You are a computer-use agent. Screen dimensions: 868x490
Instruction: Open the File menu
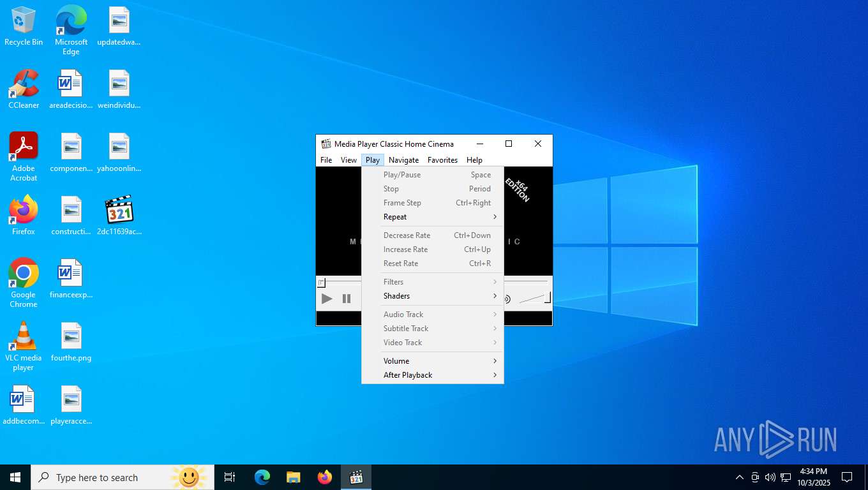point(326,160)
